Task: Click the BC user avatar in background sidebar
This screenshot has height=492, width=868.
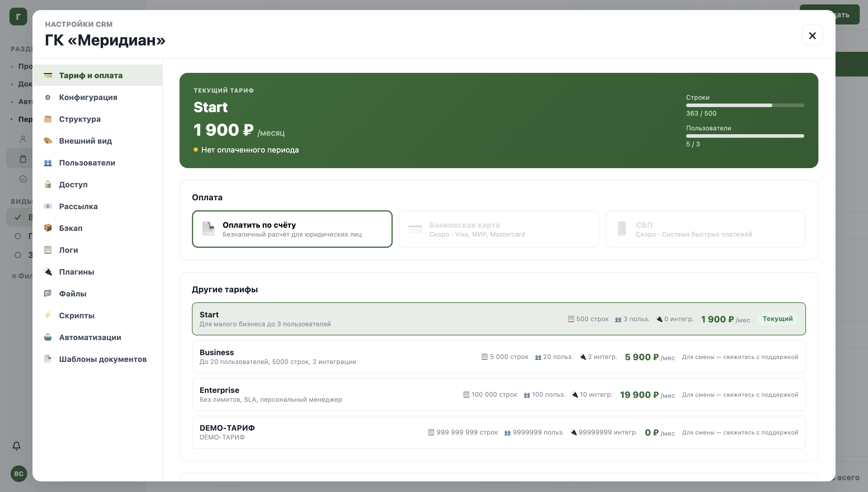Action: click(19, 473)
